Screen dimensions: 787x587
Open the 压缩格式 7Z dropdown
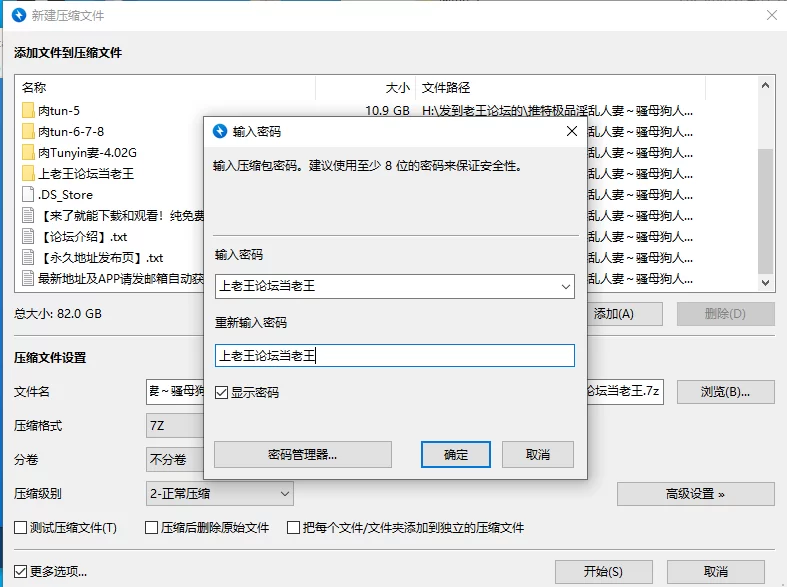175,426
